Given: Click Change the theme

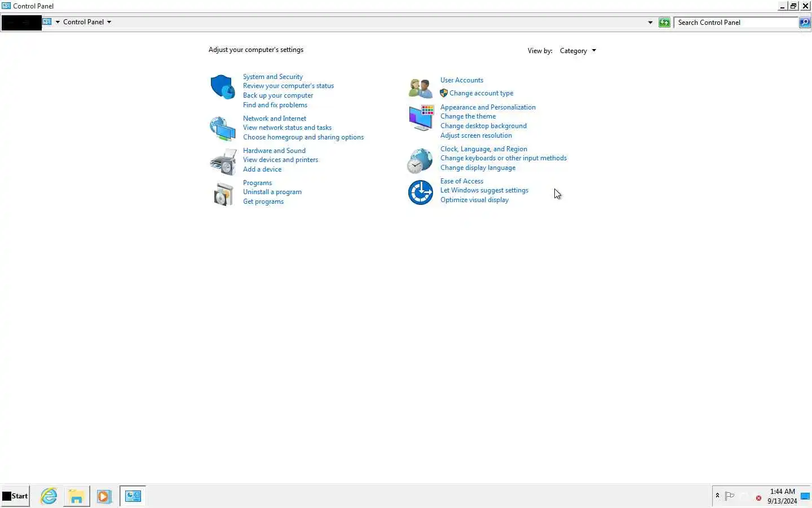Looking at the screenshot, I should tap(468, 116).
